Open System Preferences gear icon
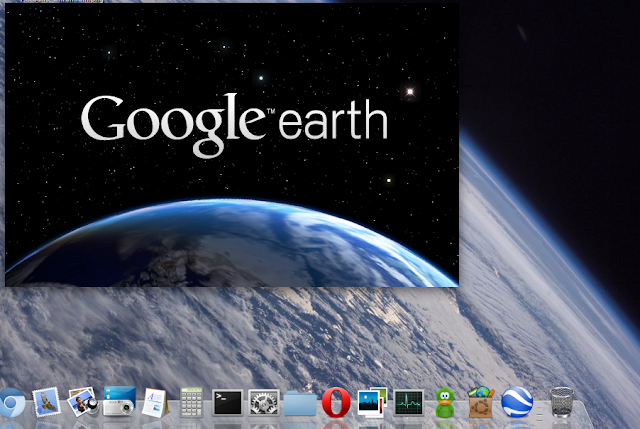Image resolution: width=640 pixels, height=429 pixels. pos(264,402)
